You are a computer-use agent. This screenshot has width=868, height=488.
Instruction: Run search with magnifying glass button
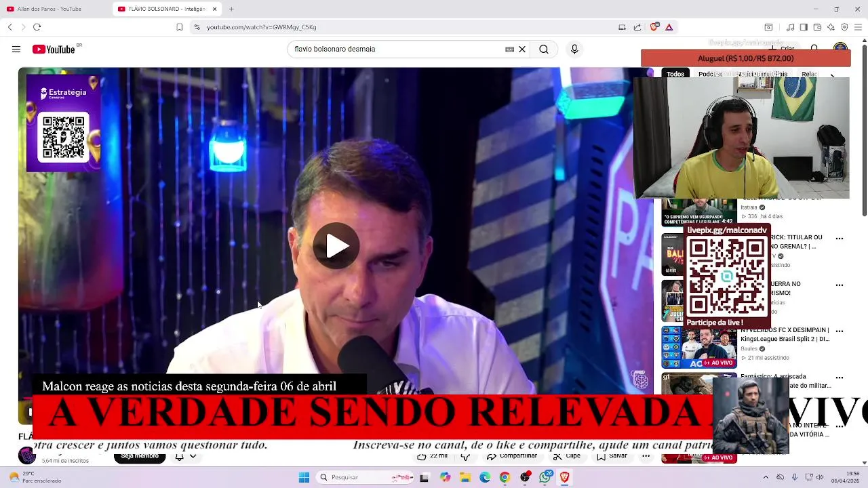coord(544,49)
